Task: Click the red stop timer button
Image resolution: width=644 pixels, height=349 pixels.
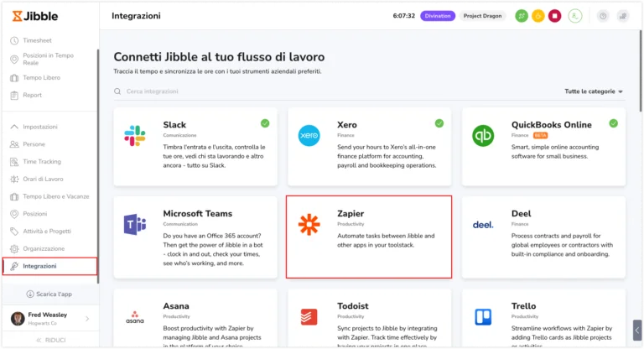Action: 554,16
